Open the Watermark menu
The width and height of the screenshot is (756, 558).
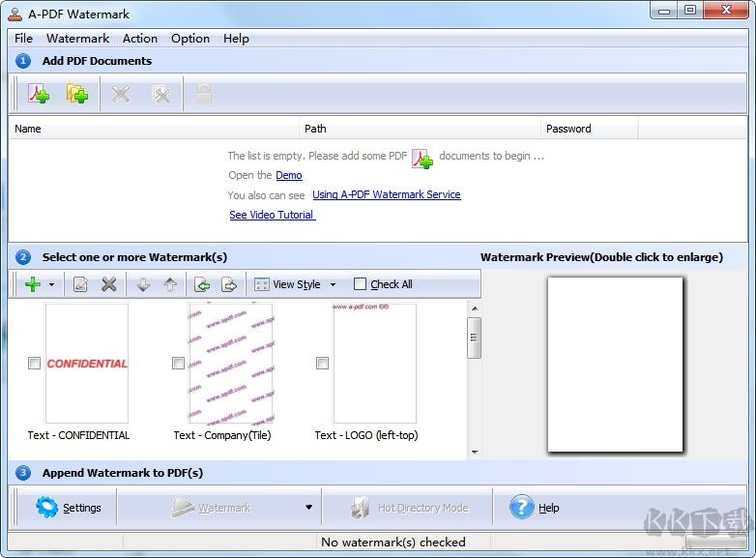tap(77, 38)
